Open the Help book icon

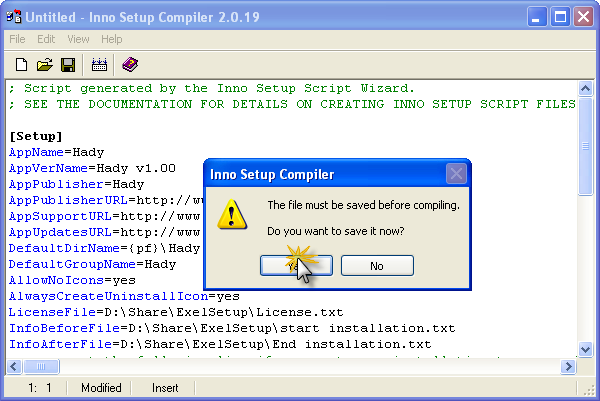(x=130, y=65)
